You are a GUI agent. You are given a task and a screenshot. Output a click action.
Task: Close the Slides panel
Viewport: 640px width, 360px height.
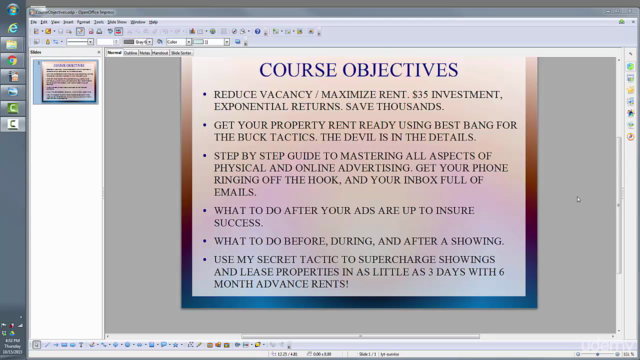tap(99, 52)
